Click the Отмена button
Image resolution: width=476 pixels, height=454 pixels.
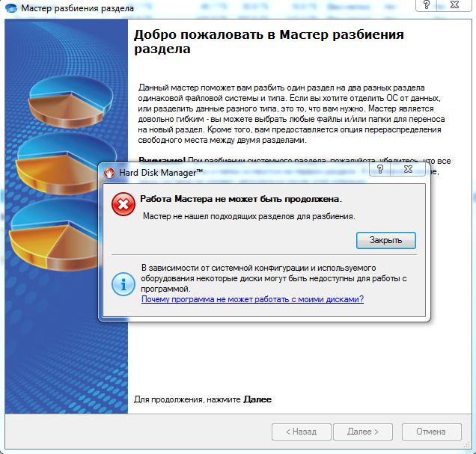click(431, 432)
